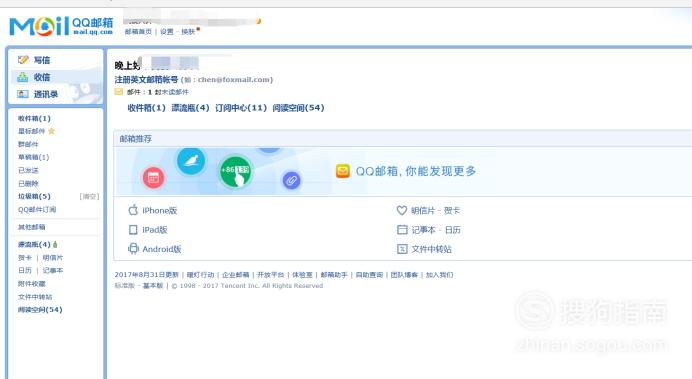Viewport: 692px width, 379px height.
Task: Click the moon icon after the username
Action: click(x=258, y=21)
